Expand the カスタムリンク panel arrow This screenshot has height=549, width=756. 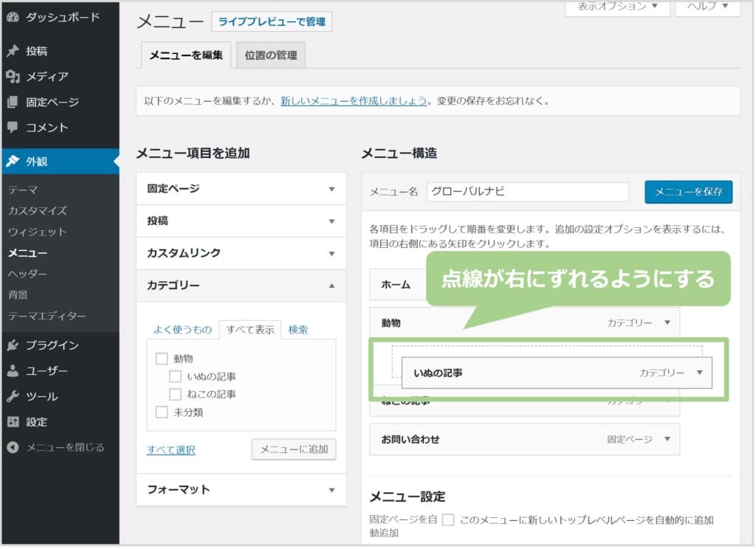tap(331, 253)
